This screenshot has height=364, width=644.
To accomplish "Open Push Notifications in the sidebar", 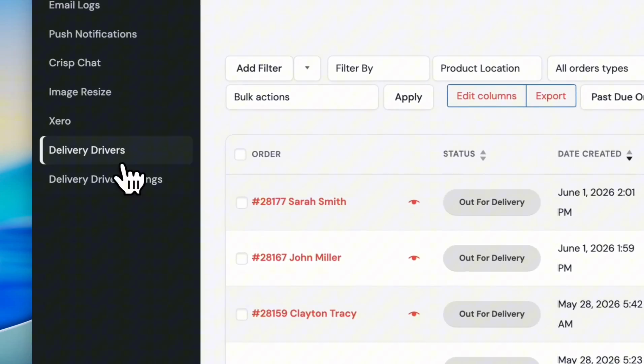I will point(93,34).
